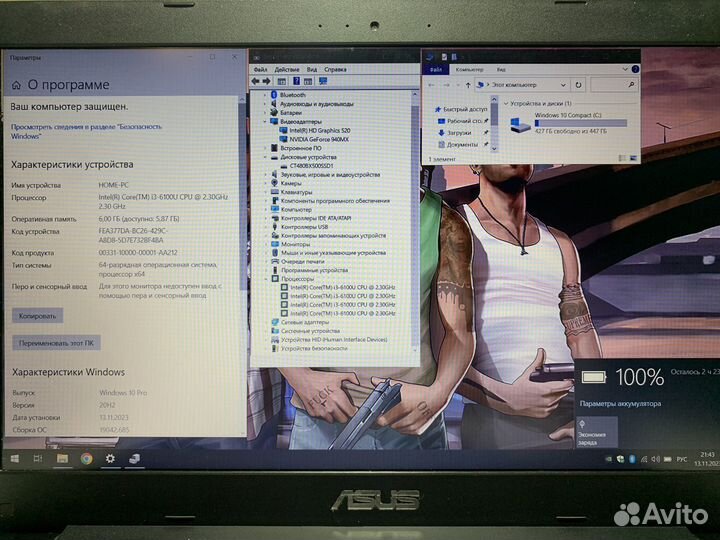The height and width of the screenshot is (540, 720).
Task: Click the Батареи category icon
Action: coord(274,112)
